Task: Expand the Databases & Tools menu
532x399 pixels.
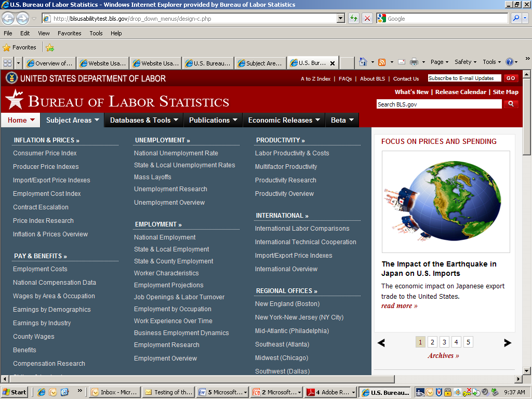Action: tap(144, 120)
